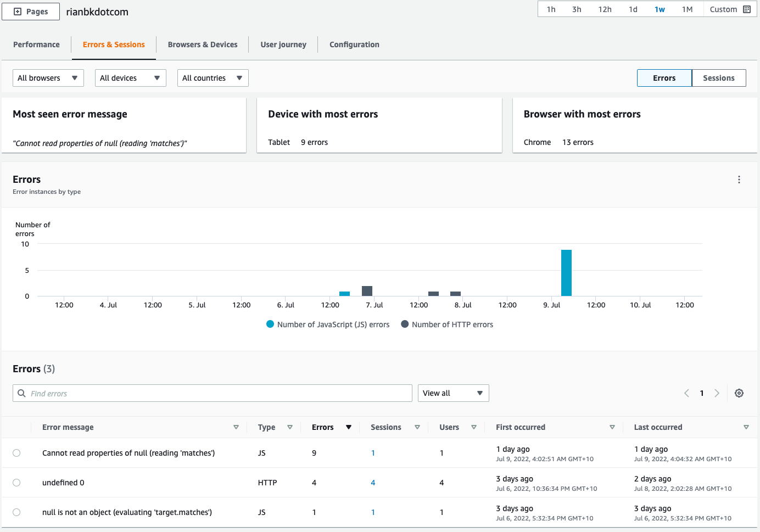
Task: Open the All countries dropdown
Action: (213, 78)
